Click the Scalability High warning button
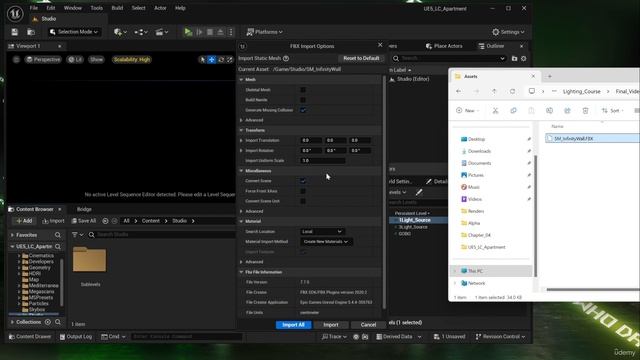Screen dimensions: 640x360 [132, 60]
